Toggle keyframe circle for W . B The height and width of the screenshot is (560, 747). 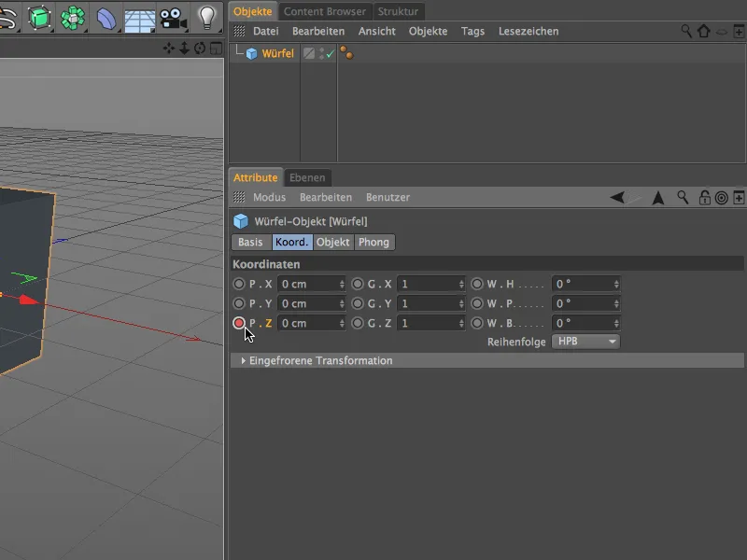[477, 323]
